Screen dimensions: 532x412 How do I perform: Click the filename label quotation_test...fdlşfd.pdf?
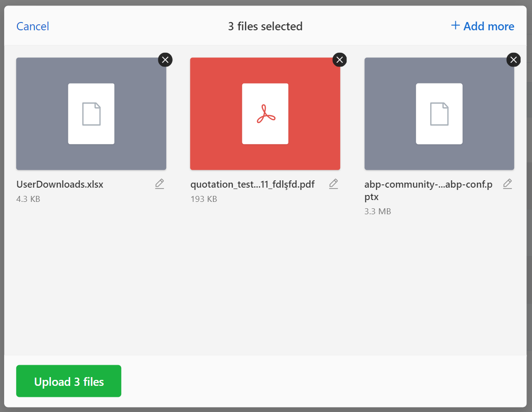(x=252, y=184)
